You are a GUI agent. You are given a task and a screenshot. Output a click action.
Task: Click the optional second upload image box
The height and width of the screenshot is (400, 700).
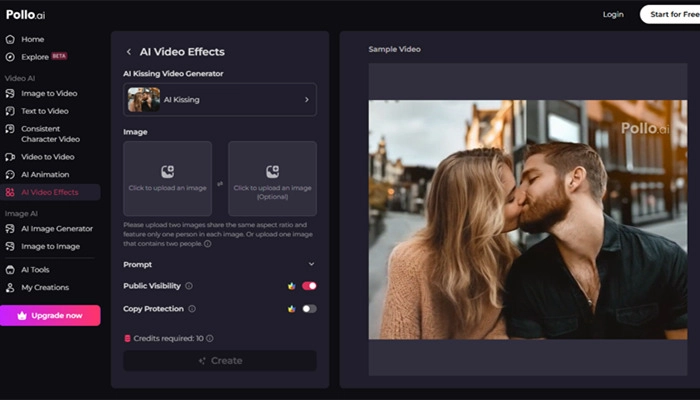[x=272, y=179]
